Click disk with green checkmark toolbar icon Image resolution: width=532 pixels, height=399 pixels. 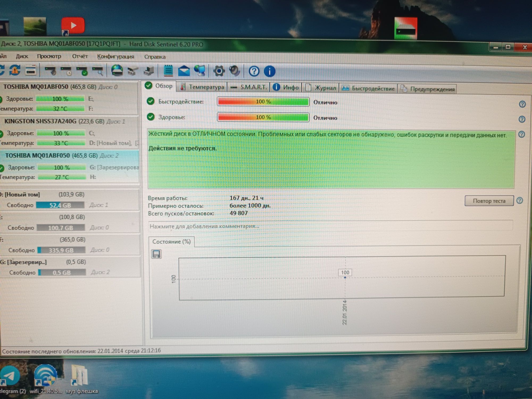[82, 71]
